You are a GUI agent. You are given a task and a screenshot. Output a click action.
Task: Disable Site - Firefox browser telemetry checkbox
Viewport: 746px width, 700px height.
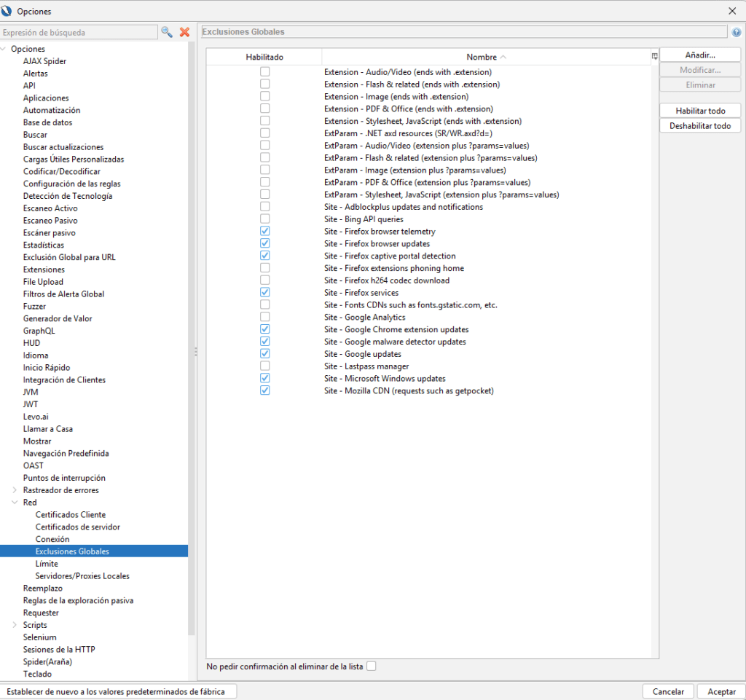point(265,231)
